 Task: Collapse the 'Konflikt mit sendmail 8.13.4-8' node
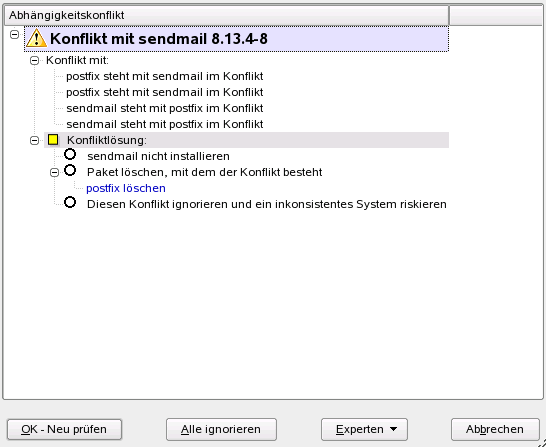pos(14,34)
